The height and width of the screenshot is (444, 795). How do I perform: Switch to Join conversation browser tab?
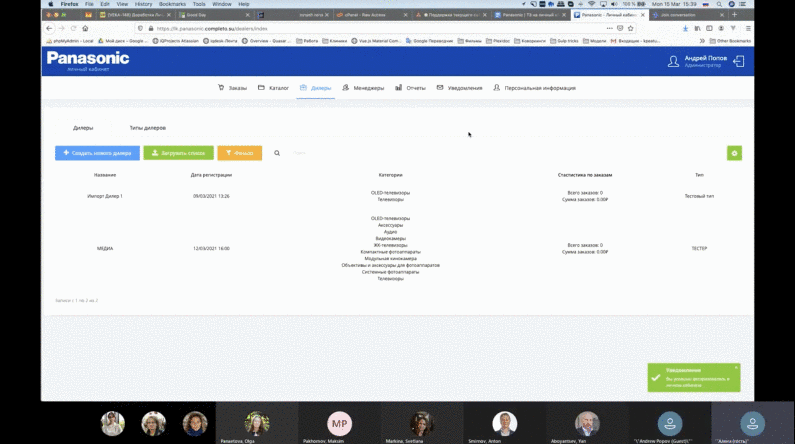(x=688, y=15)
